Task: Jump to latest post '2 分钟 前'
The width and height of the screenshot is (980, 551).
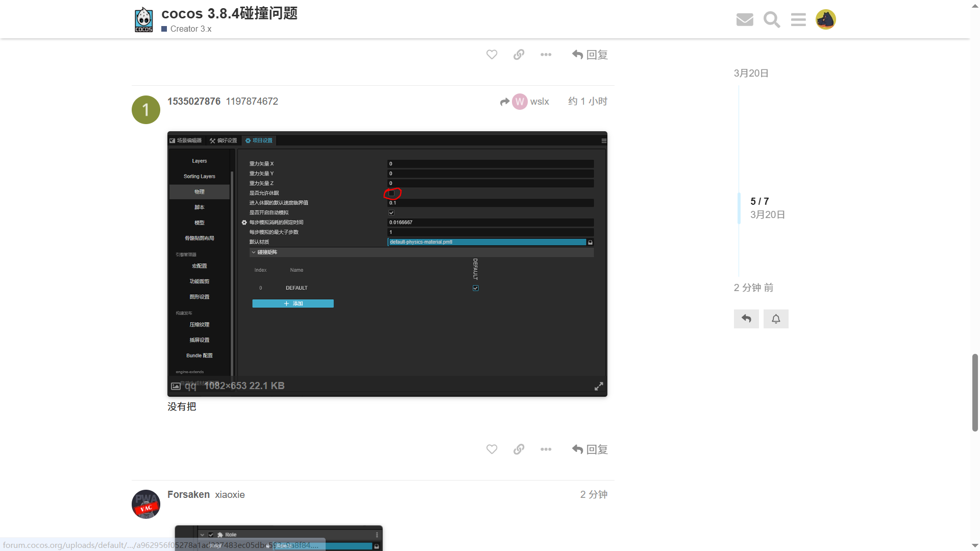Action: point(753,288)
